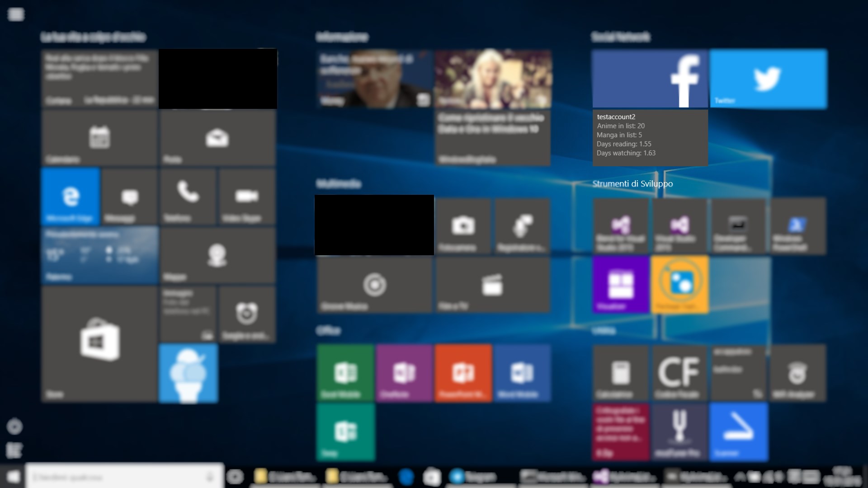Click the Windows Start button
The width and height of the screenshot is (868, 488).
click(x=13, y=477)
